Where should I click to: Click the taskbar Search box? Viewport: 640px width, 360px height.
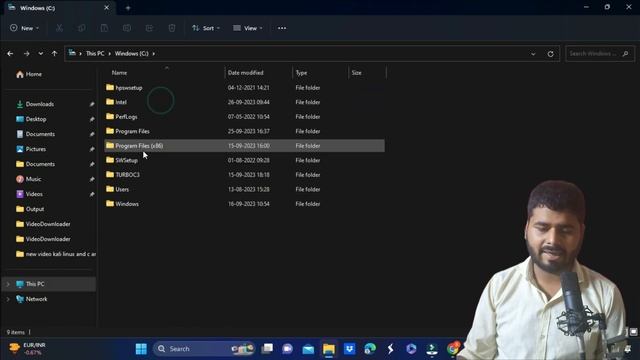204,349
